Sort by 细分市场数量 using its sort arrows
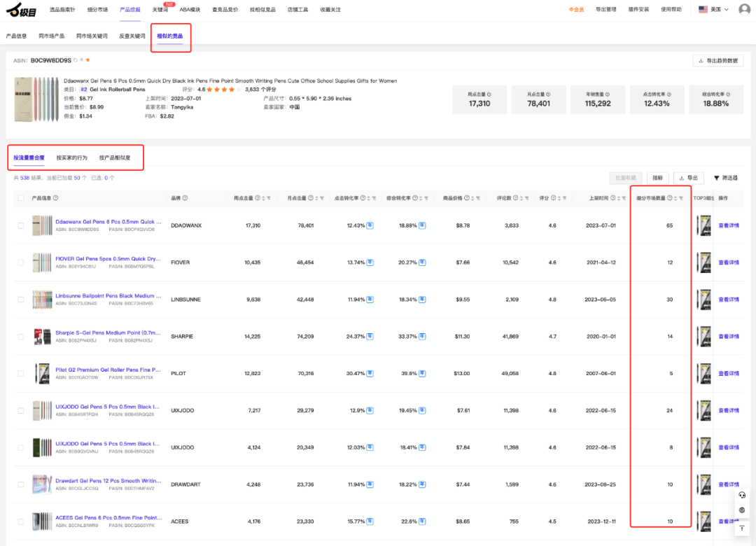Screen dimensions: 756x546 [675, 198]
